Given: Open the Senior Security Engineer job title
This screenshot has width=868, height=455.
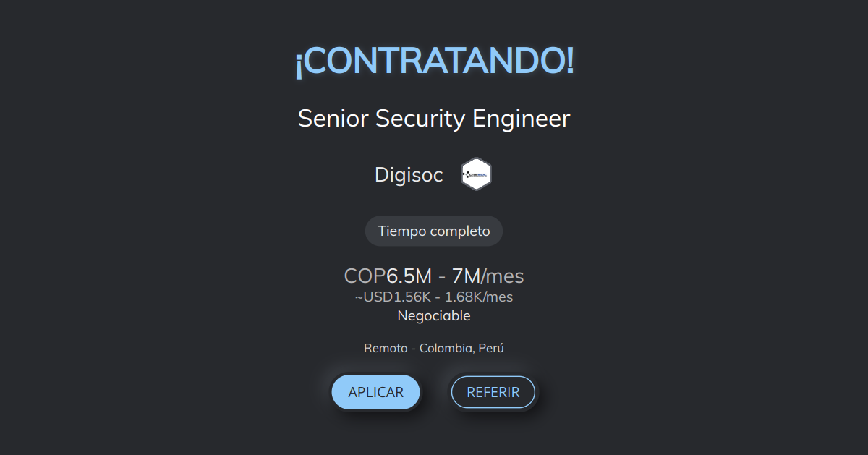Looking at the screenshot, I should tap(433, 118).
